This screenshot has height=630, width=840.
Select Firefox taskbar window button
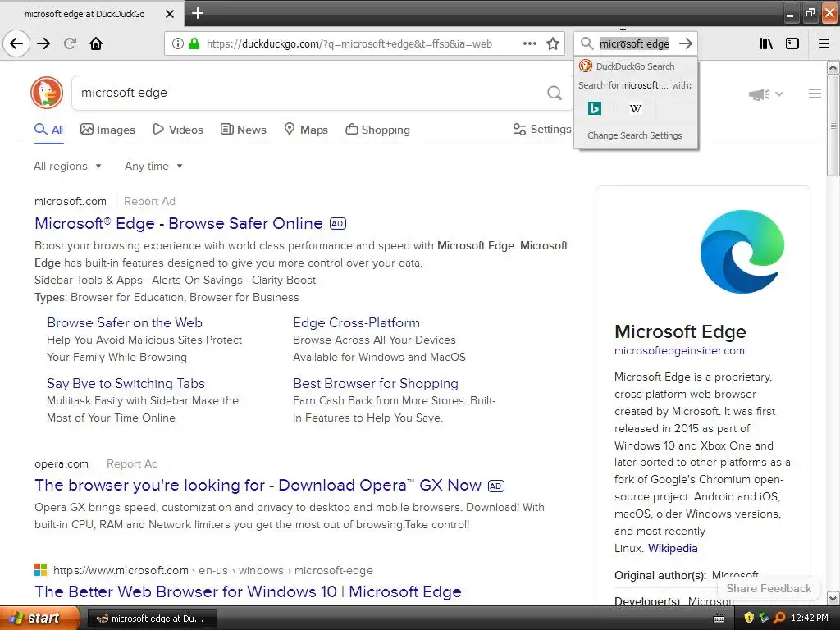tap(152, 619)
